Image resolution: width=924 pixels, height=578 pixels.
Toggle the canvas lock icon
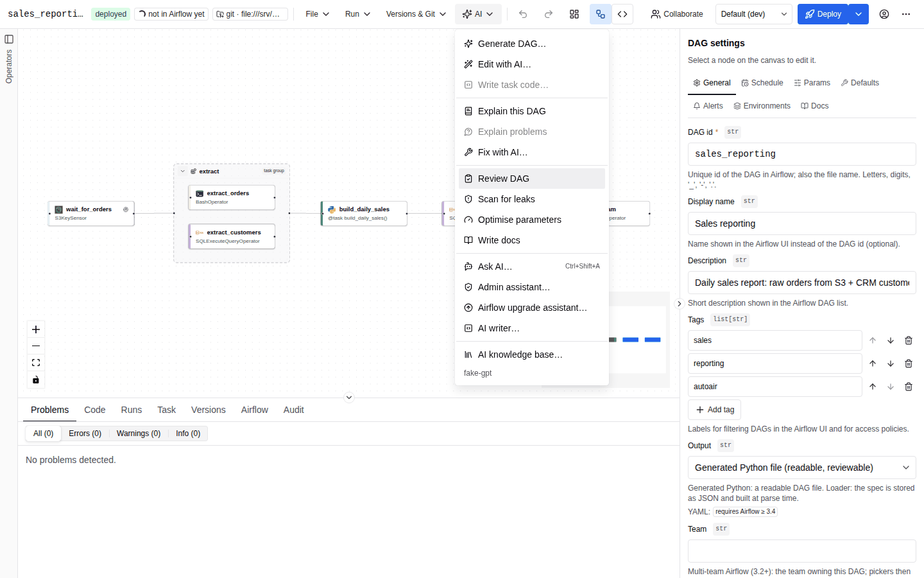coord(36,380)
